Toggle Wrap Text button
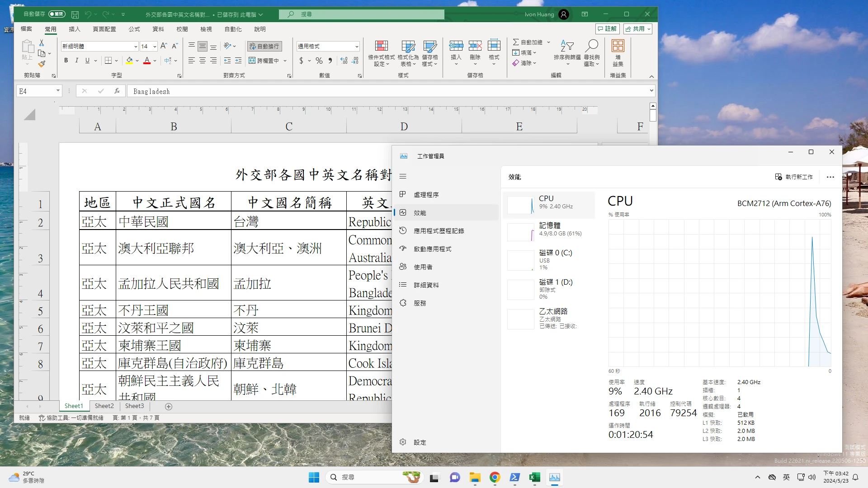868x488 pixels. click(264, 46)
